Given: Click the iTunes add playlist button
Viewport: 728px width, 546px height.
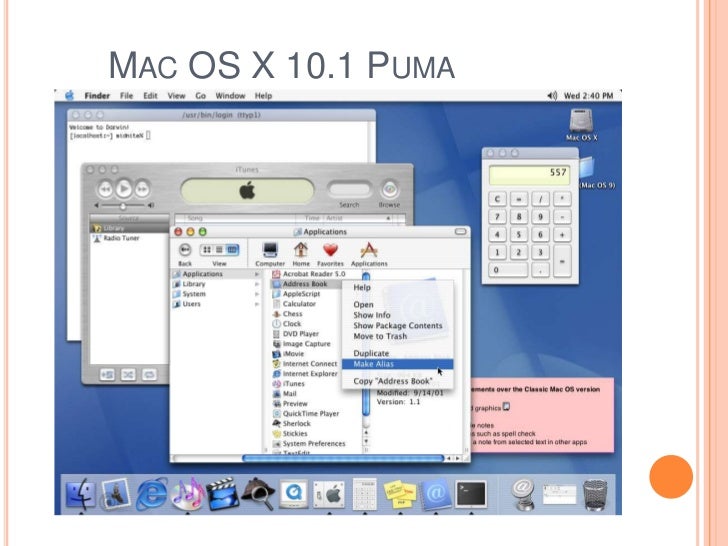Looking at the screenshot, I should 107,374.
